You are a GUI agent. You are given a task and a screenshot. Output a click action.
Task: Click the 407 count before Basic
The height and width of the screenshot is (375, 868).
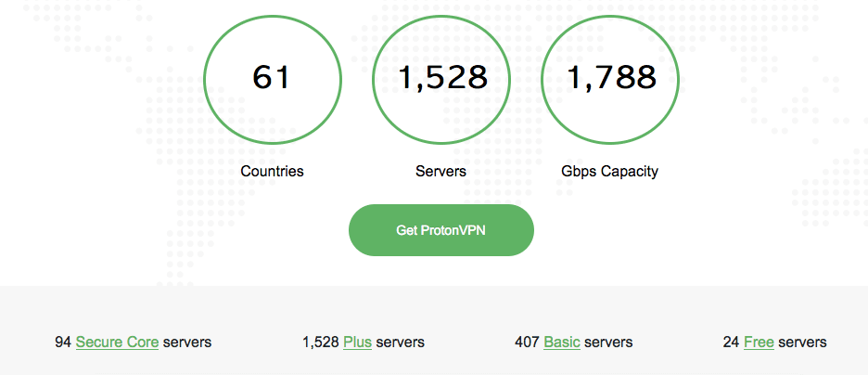coord(527,343)
